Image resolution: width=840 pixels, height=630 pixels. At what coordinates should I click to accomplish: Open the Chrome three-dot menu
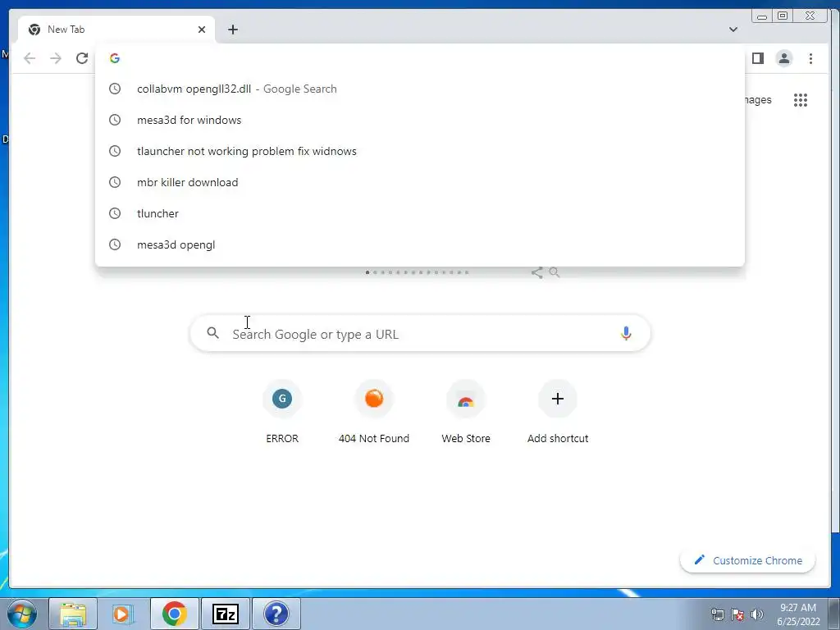pyautogui.click(x=810, y=58)
